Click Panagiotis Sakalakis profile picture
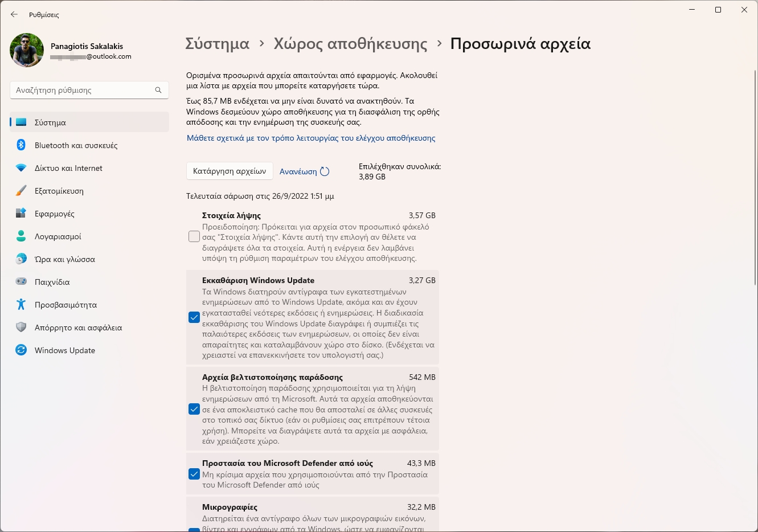Image resolution: width=758 pixels, height=532 pixels. (26, 50)
